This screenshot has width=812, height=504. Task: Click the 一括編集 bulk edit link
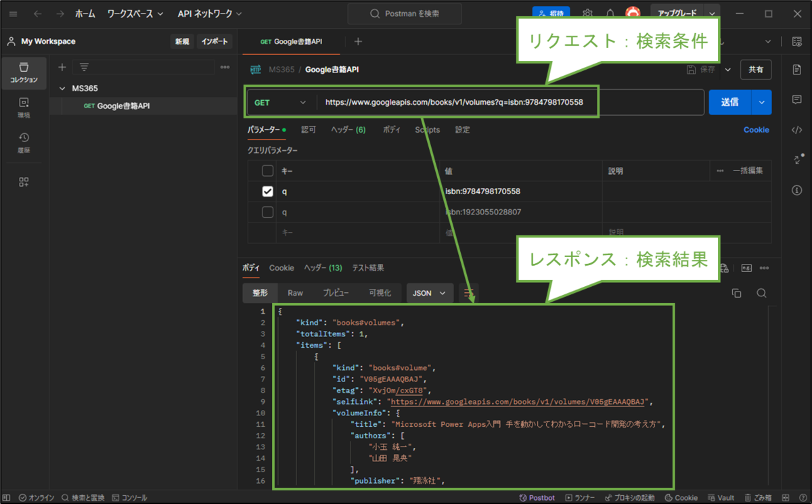748,170
